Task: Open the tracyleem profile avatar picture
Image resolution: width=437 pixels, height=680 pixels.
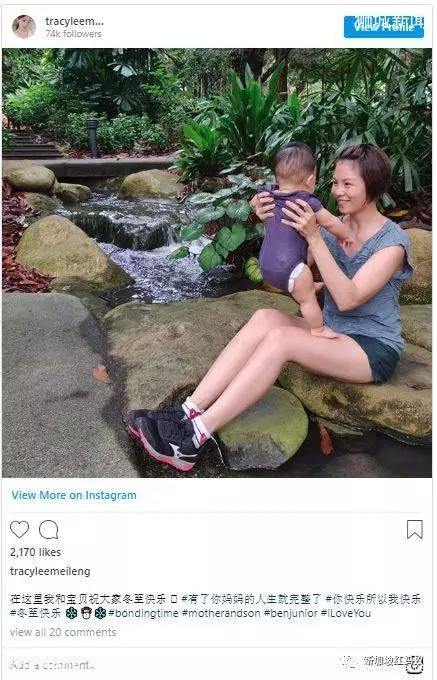Action: (24, 26)
